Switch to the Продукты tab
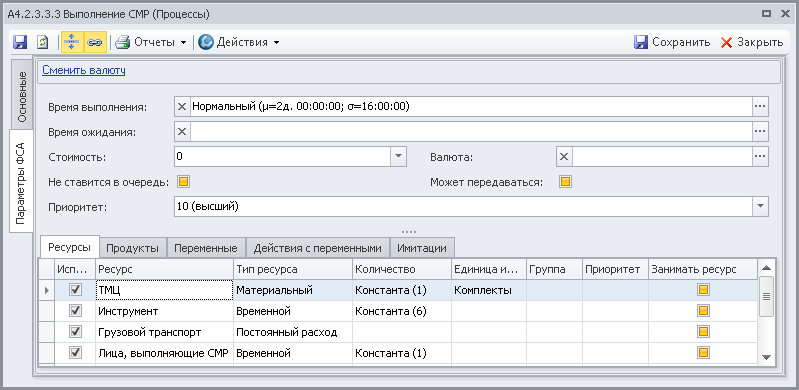The height and width of the screenshot is (390, 799). click(132, 248)
